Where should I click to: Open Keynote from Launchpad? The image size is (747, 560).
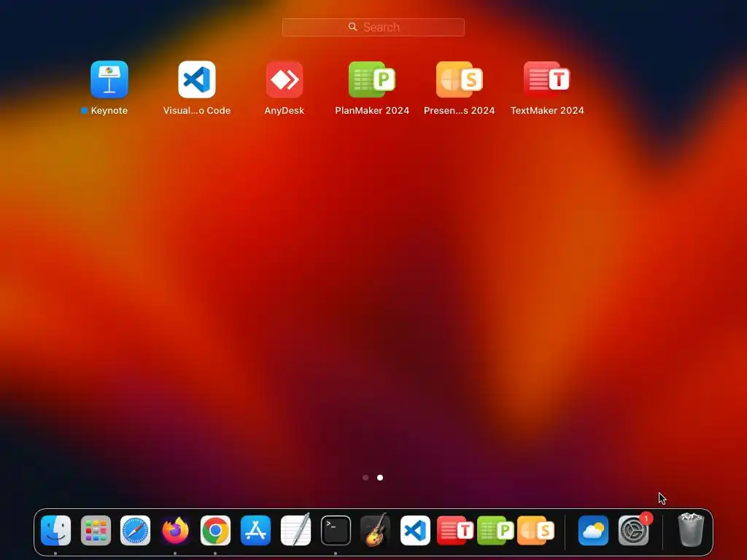[109, 79]
